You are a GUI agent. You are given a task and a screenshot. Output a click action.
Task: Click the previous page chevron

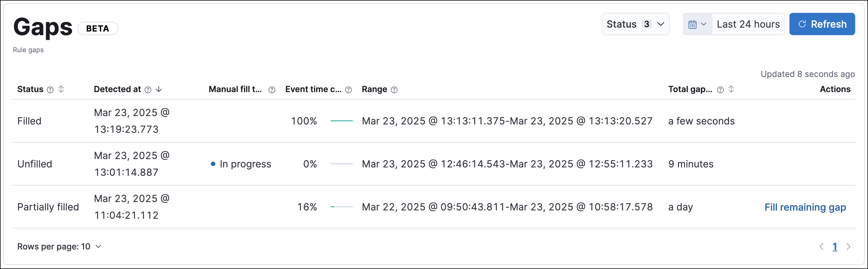pyautogui.click(x=821, y=246)
